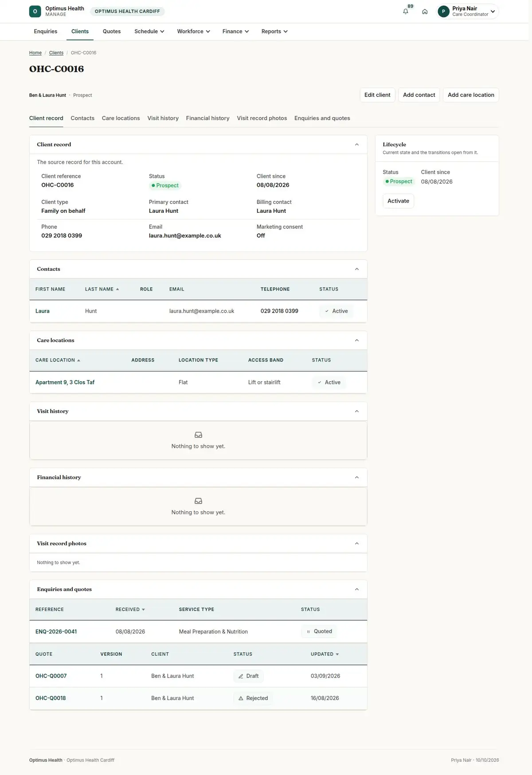The height and width of the screenshot is (775, 532).
Task: Collapse the Visit history section
Action: (357, 411)
